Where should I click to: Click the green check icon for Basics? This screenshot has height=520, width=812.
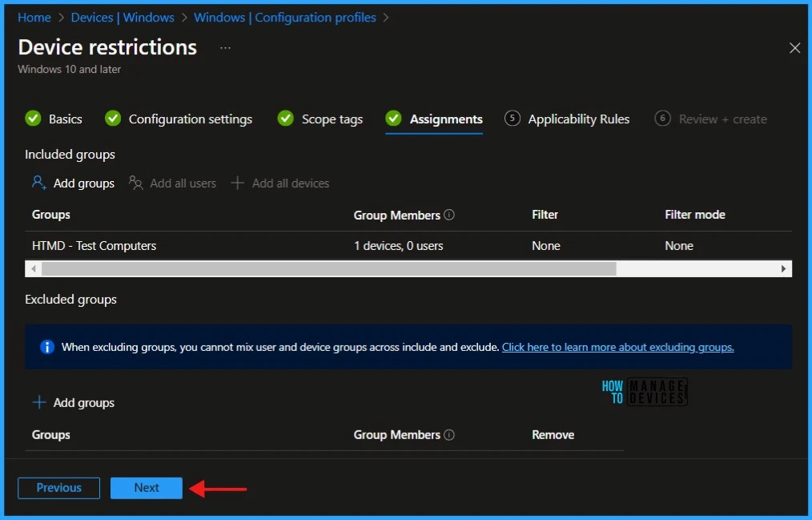[33, 119]
